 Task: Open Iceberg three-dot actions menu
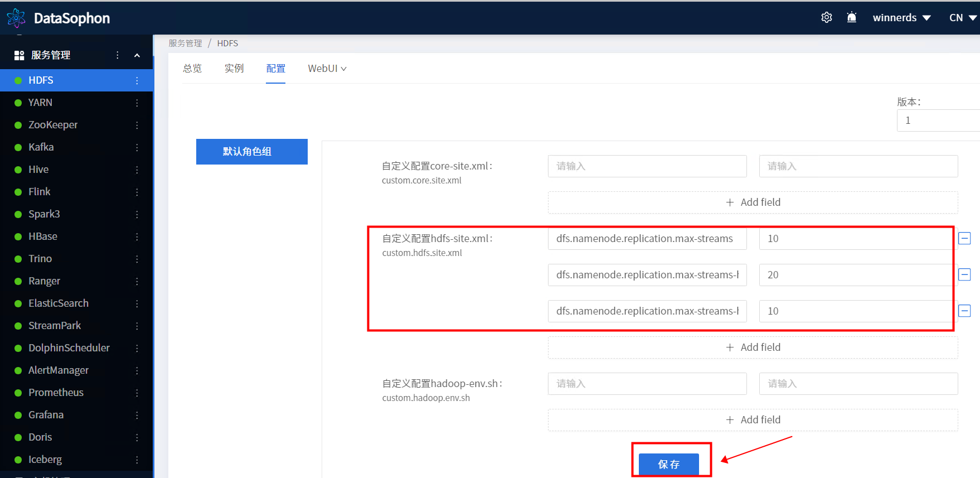137,460
